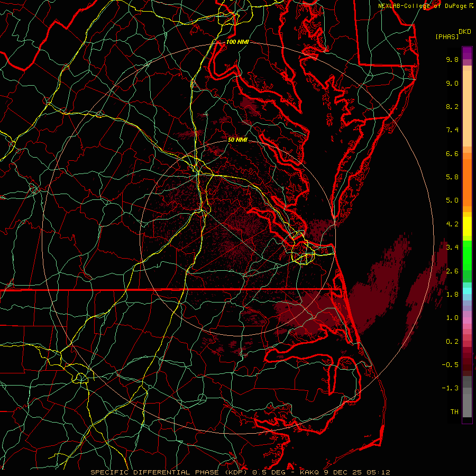Click the 2.6 value on the scale
Image resolution: width=476 pixels, height=476 pixels.
point(452,271)
